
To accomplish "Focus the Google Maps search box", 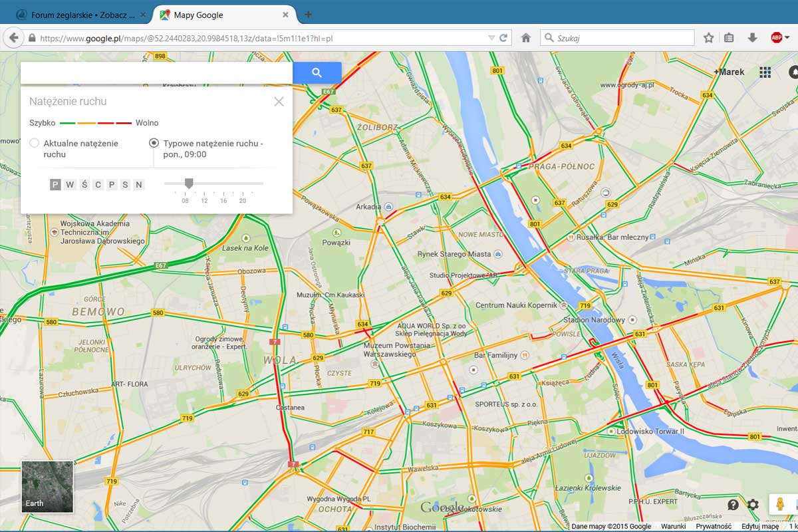I will [157, 73].
